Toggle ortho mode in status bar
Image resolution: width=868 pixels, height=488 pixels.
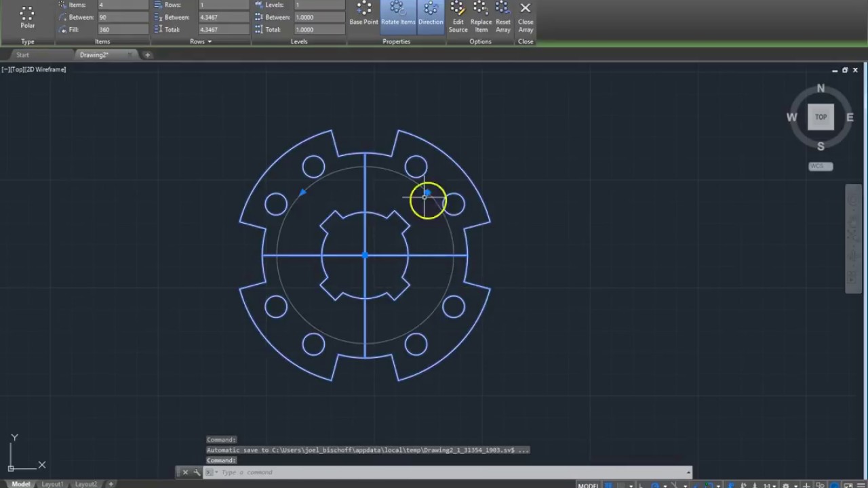coord(642,485)
